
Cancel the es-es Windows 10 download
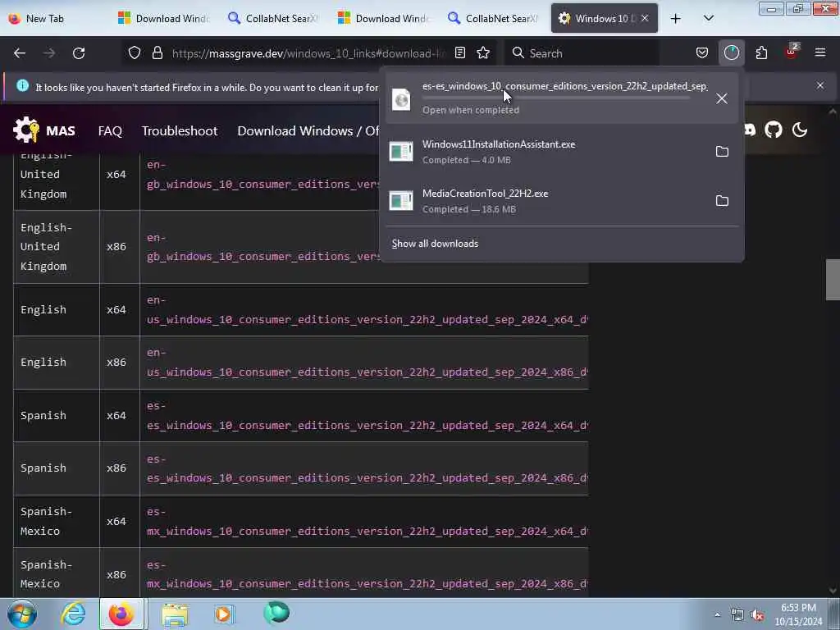point(722,98)
